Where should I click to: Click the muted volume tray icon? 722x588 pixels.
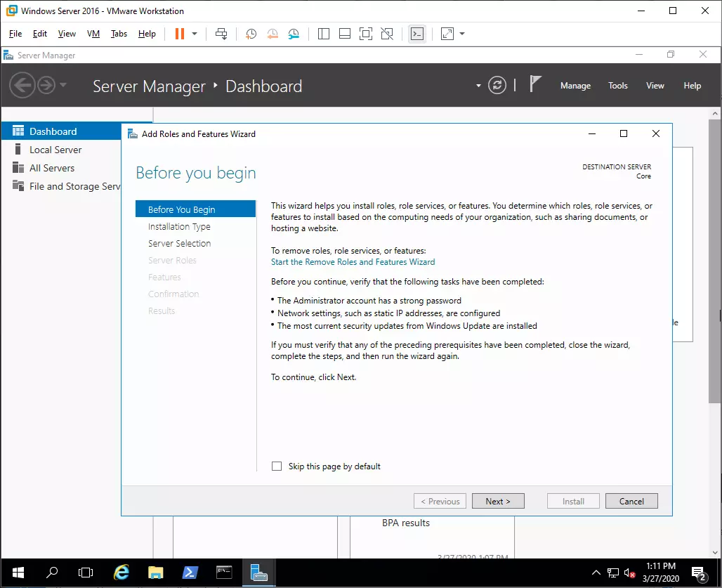tap(629, 573)
